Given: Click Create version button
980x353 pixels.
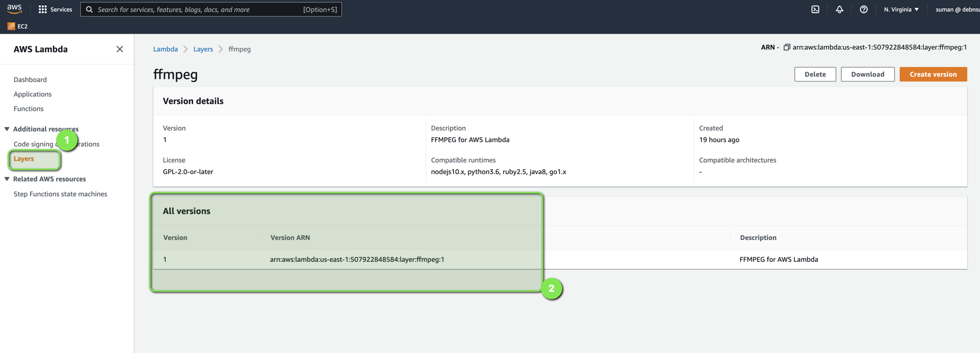Looking at the screenshot, I should 933,74.
